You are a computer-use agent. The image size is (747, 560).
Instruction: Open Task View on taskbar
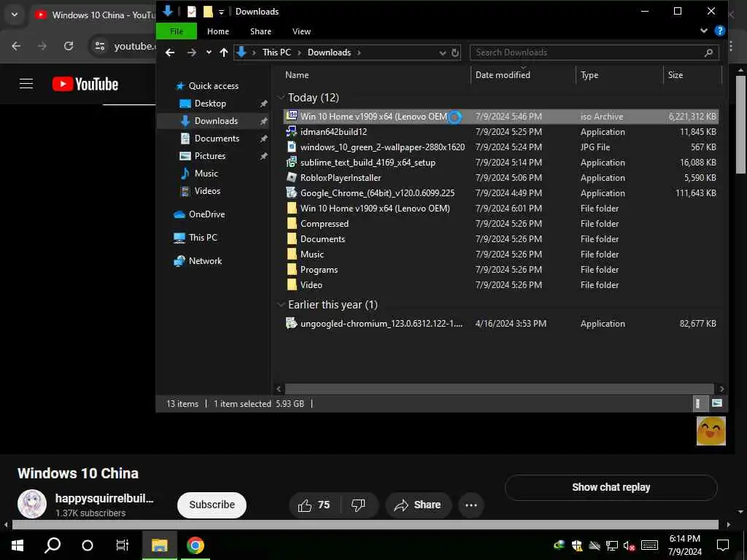[122, 545]
